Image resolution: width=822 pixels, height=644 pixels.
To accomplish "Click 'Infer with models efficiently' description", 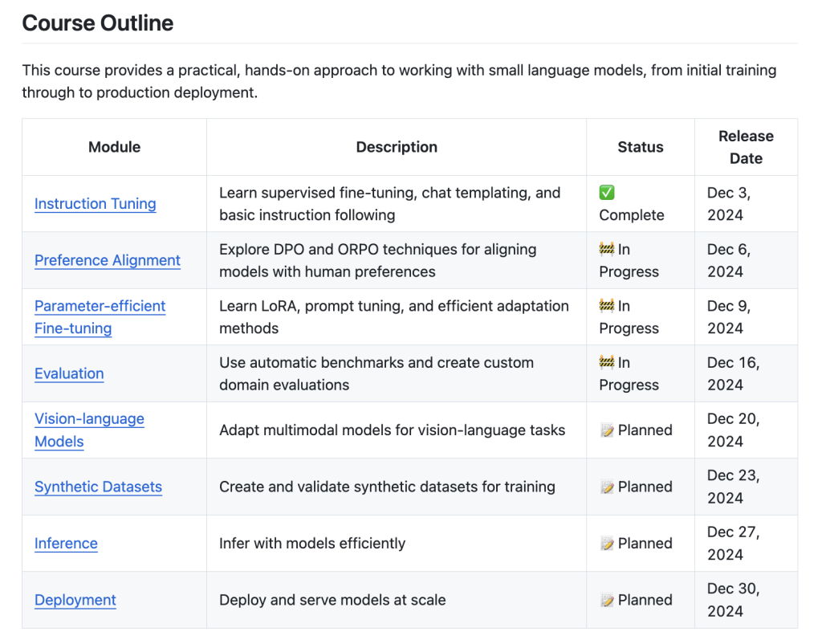I will coord(312,544).
